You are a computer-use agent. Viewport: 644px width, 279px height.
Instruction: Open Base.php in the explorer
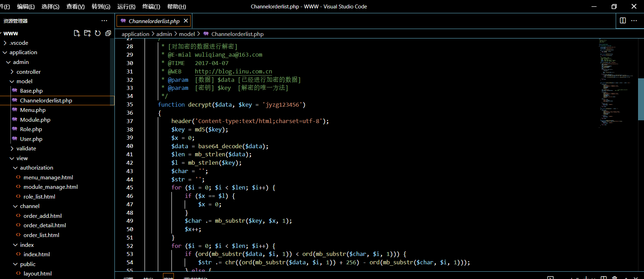[x=31, y=91]
